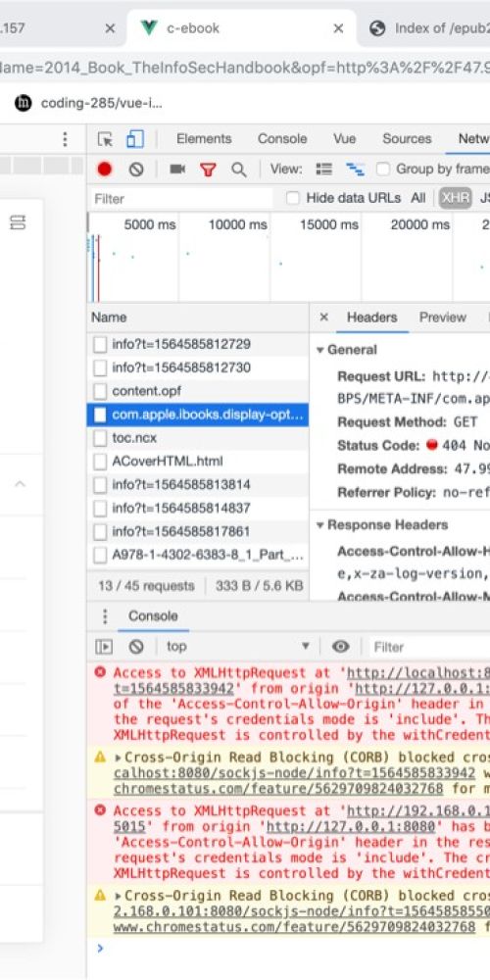Show console sidebar icon
490x980 pixels.
click(104, 647)
